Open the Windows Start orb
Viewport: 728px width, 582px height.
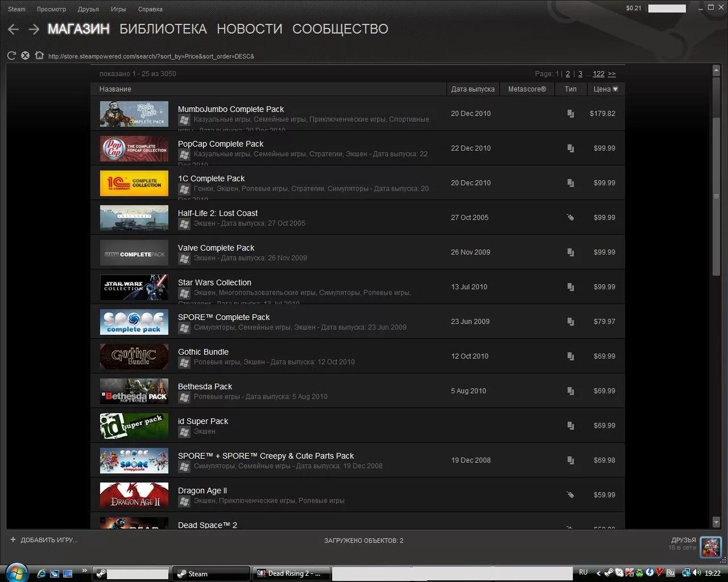pos(16,572)
